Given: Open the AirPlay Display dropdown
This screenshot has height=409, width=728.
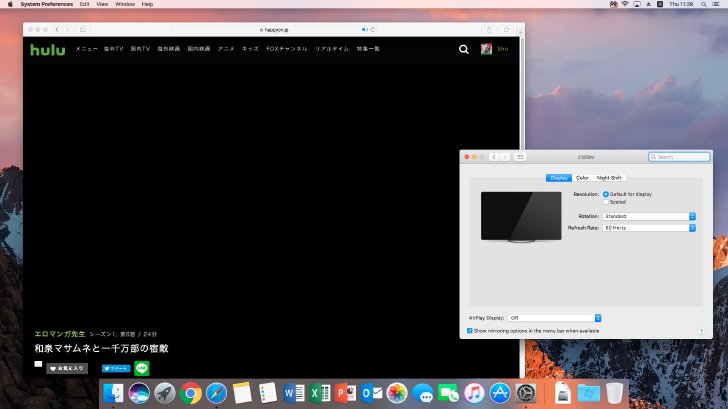Looking at the screenshot, I should [554, 318].
